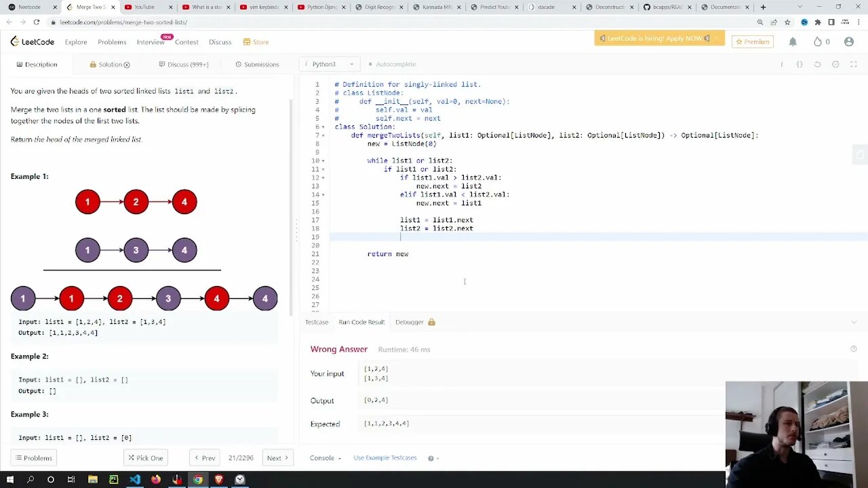Image resolution: width=868 pixels, height=488 pixels.
Task: Click the share page icon in address bar
Action: click(774, 22)
